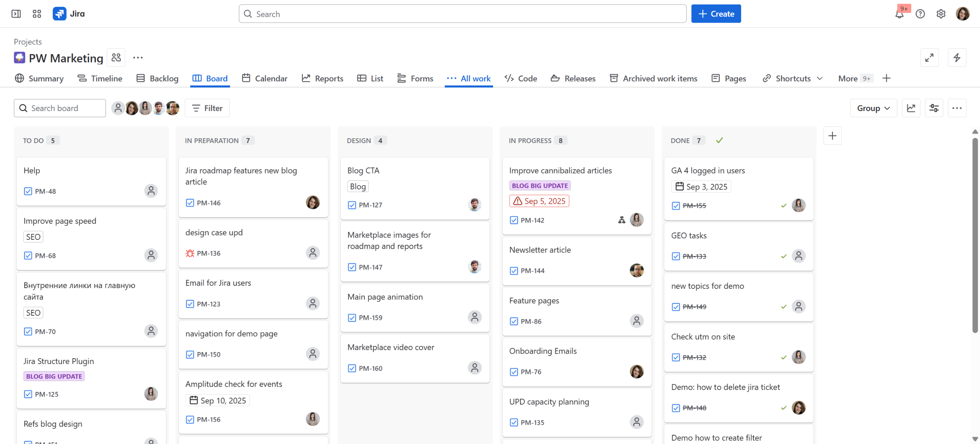Open the Filter button
The height and width of the screenshot is (444, 980).
click(207, 108)
